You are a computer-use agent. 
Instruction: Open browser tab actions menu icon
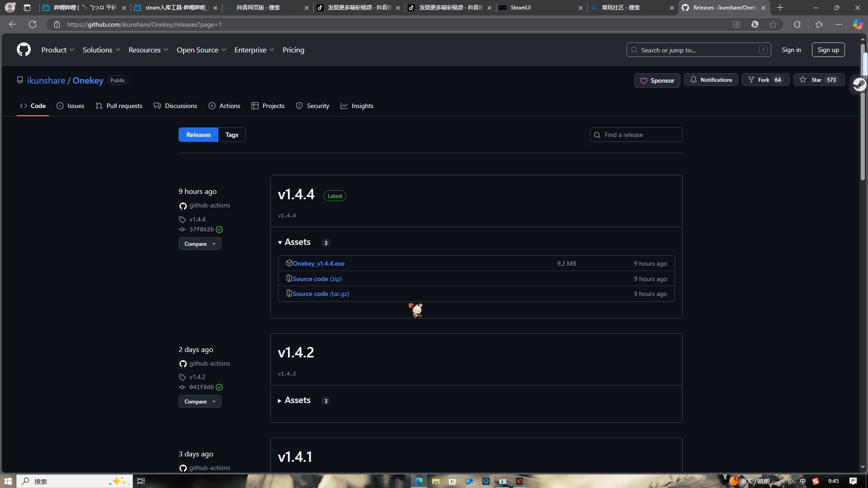pos(27,8)
